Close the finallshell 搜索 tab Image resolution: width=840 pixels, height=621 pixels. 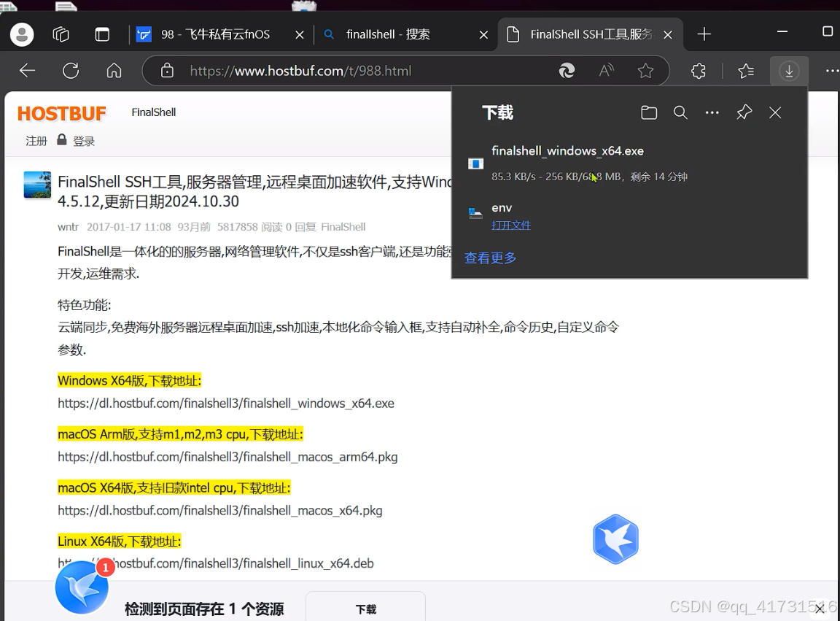pyautogui.click(x=483, y=35)
